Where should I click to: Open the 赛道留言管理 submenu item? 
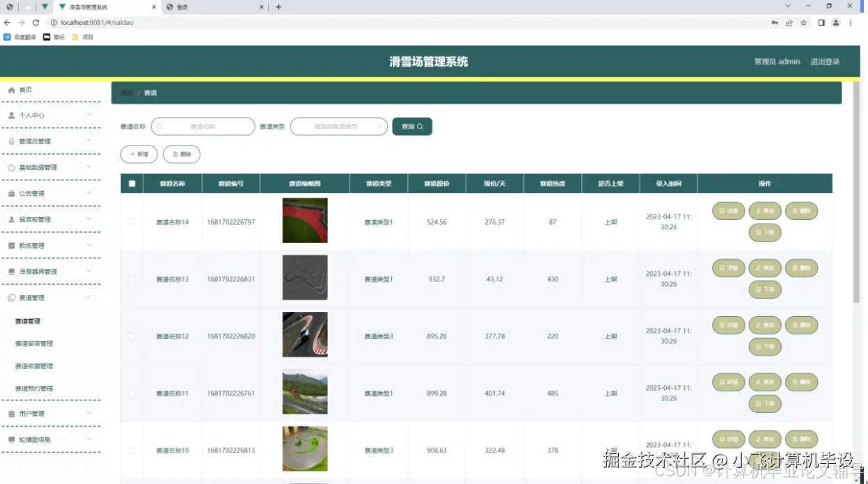pyautogui.click(x=34, y=343)
